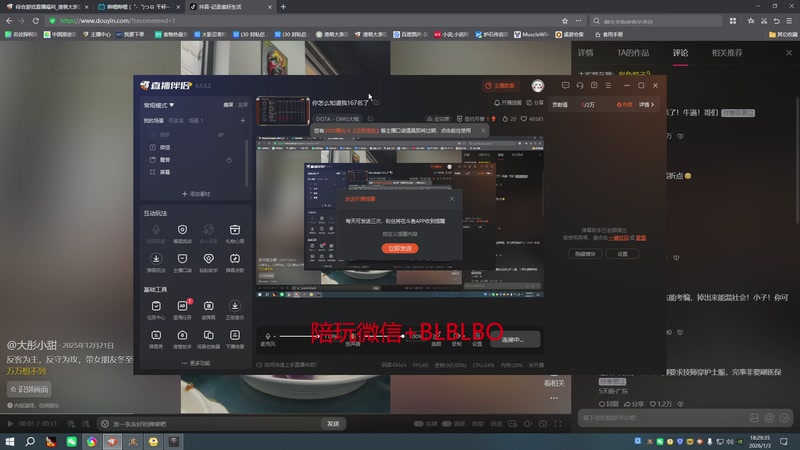Open the 直播伴侣 hamburger menu icon
Viewport: 800px width, 450px height.
[x=608, y=85]
